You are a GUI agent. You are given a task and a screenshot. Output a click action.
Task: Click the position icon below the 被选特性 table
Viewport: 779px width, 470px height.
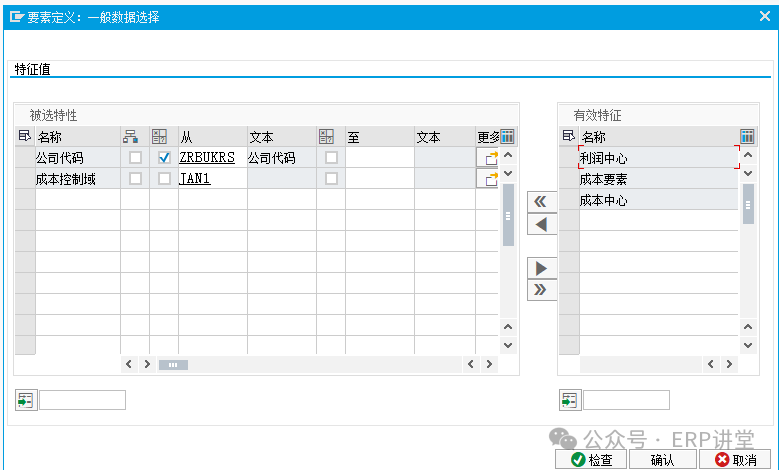25,400
